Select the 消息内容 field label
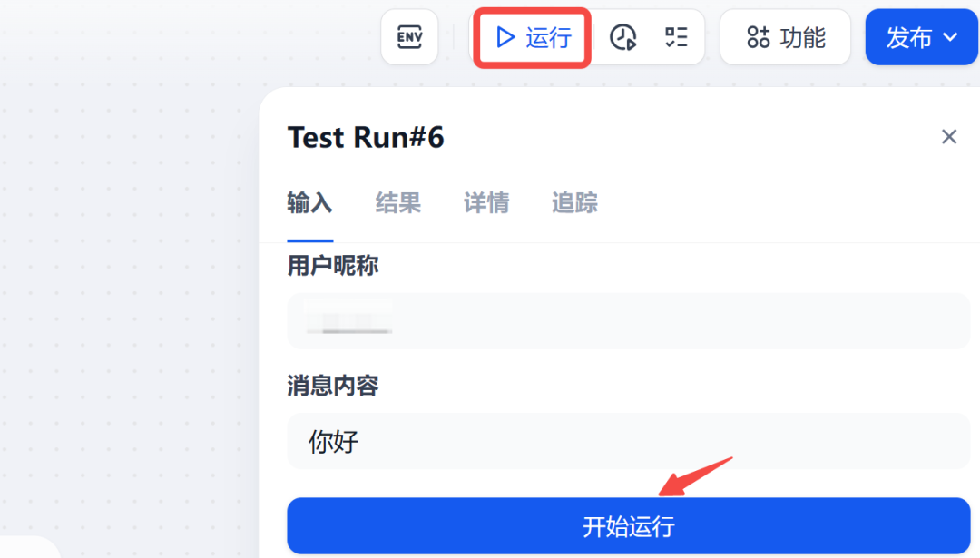Image resolution: width=980 pixels, height=558 pixels. [333, 387]
